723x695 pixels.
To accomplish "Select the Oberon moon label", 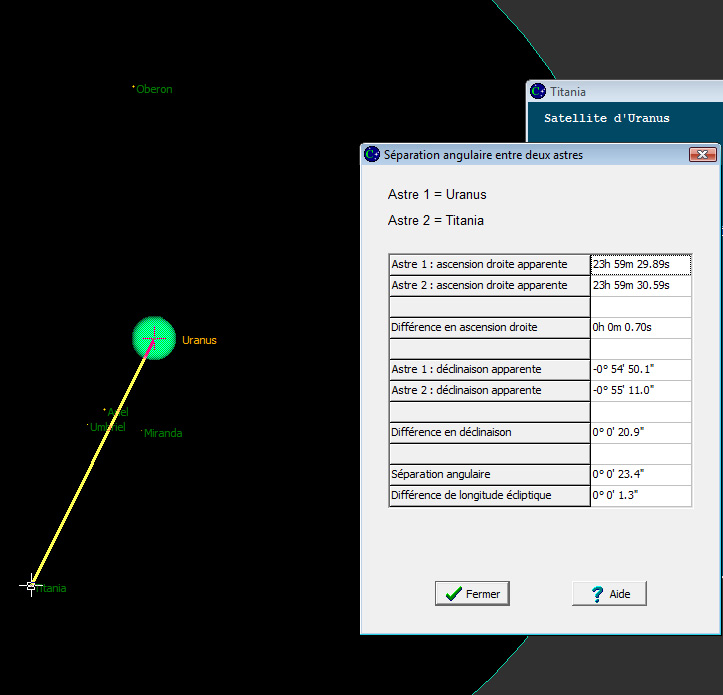I will coord(154,89).
